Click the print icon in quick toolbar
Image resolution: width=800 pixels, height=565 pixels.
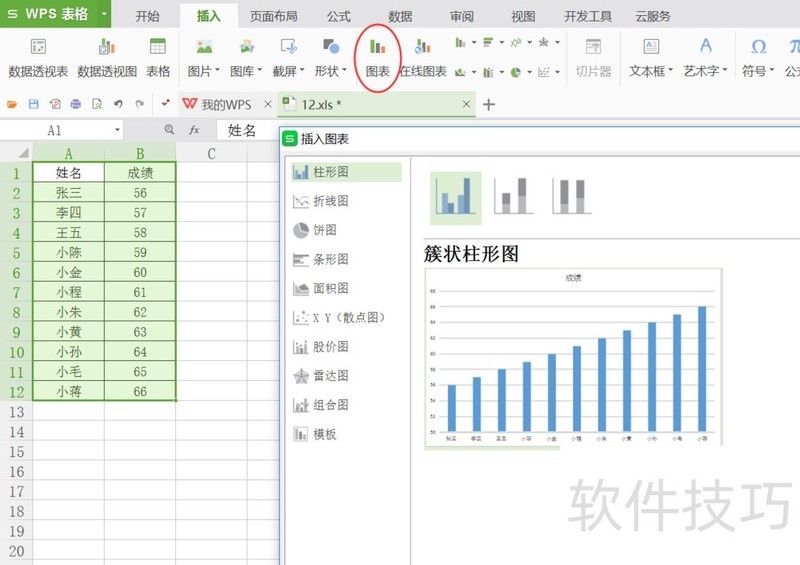(x=76, y=104)
